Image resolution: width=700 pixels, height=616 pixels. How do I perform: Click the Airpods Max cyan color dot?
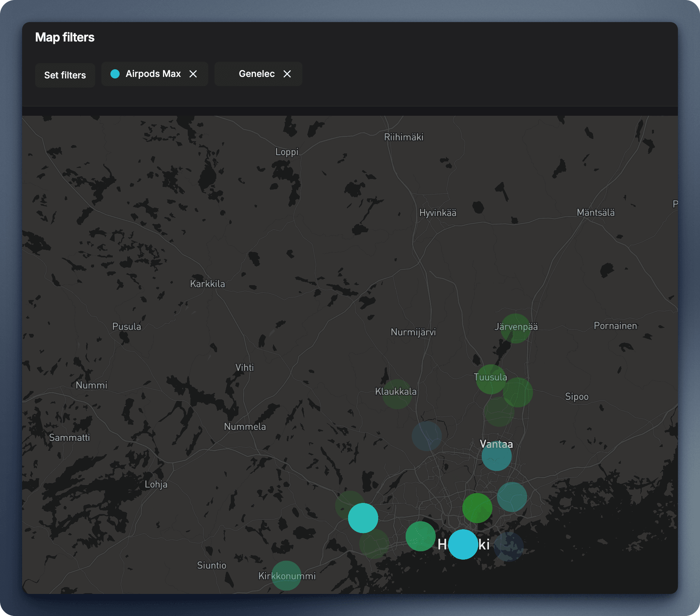[115, 74]
